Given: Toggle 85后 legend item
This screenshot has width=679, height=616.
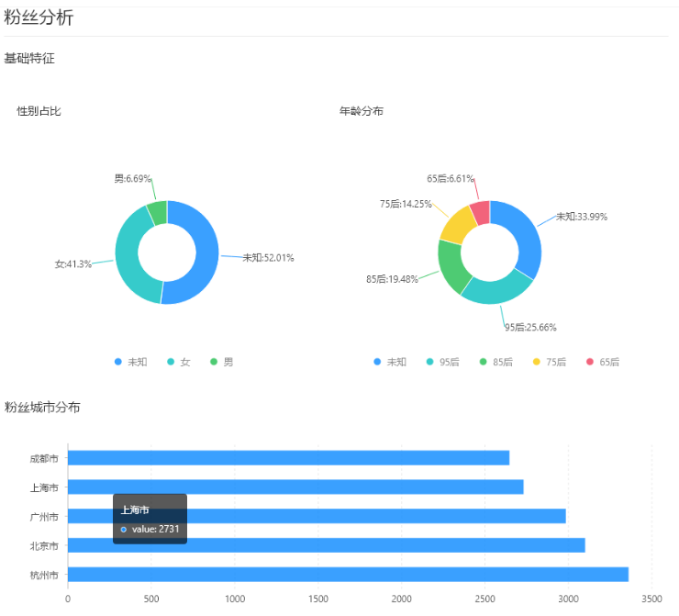Looking at the screenshot, I should [495, 362].
